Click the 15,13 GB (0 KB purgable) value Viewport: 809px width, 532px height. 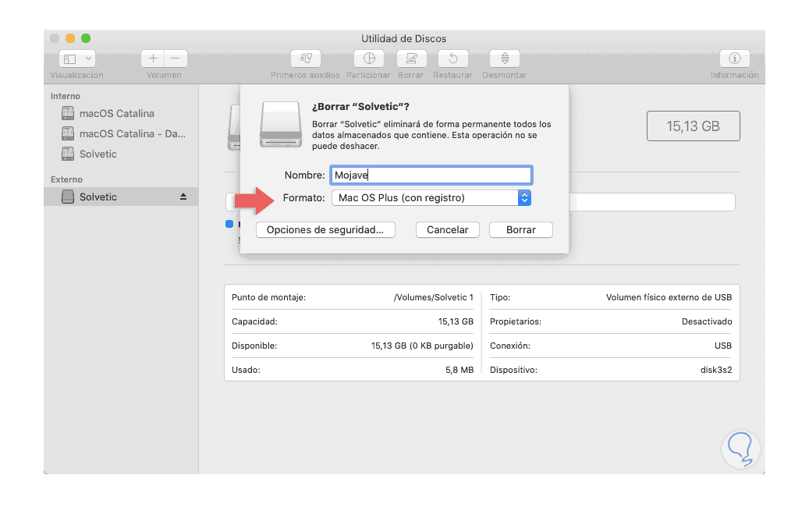tap(422, 346)
